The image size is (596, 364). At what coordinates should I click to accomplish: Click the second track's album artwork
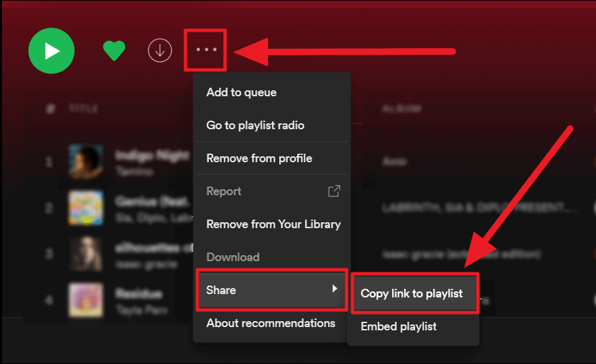86,208
